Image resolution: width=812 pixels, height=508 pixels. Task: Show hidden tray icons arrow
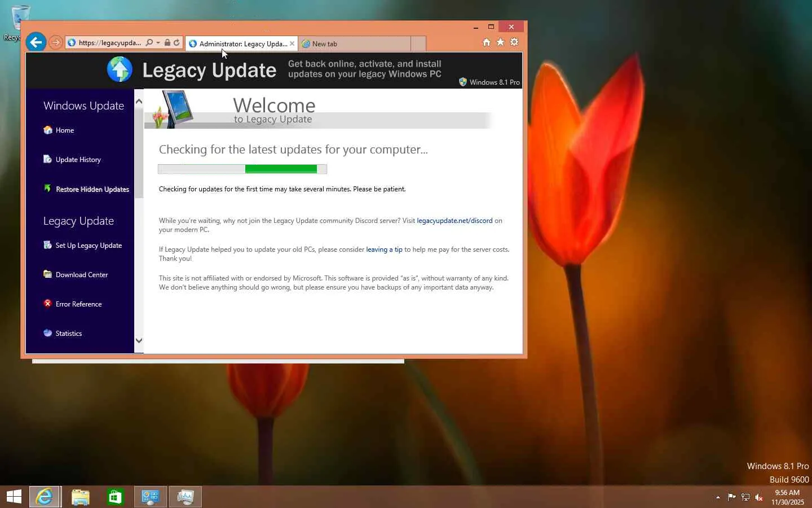718,497
